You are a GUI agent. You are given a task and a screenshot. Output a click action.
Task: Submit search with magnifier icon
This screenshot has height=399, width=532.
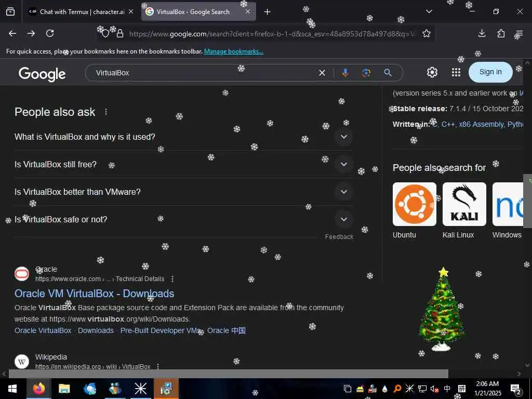click(388, 73)
